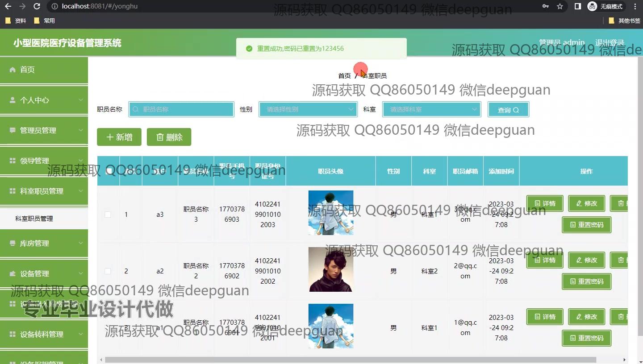Click 退出登录 to log out
This screenshot has width=643, height=364.
pyautogui.click(x=610, y=43)
